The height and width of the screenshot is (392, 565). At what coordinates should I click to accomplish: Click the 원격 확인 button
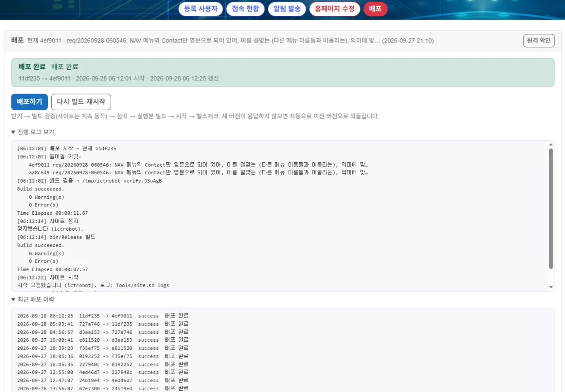pyautogui.click(x=539, y=41)
